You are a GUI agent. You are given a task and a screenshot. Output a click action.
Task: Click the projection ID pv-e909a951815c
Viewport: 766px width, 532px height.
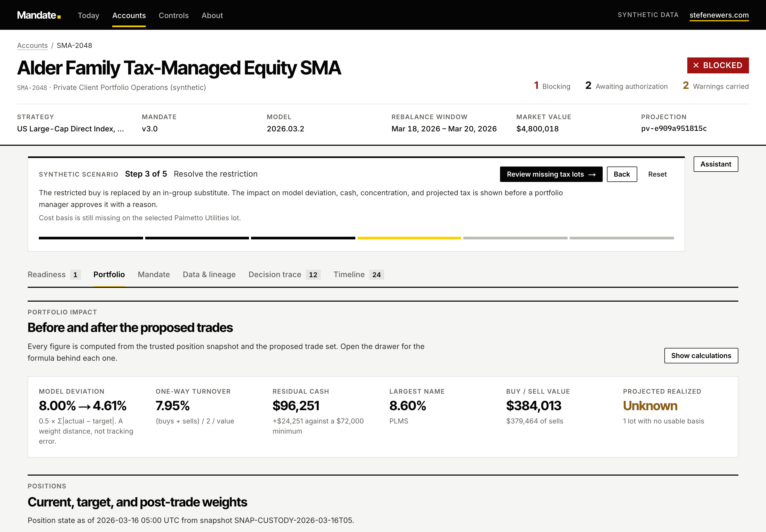[674, 129]
